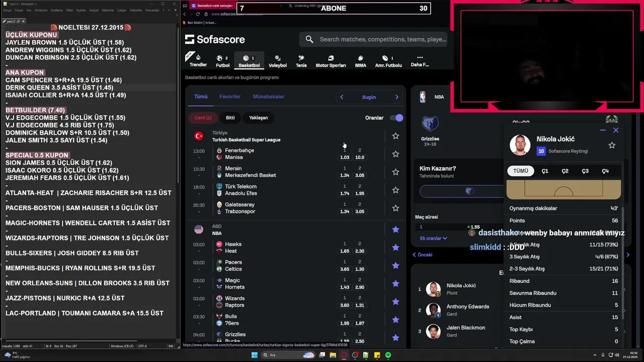
Task: Switch to the Müsabakalar tab
Action: click(x=269, y=97)
